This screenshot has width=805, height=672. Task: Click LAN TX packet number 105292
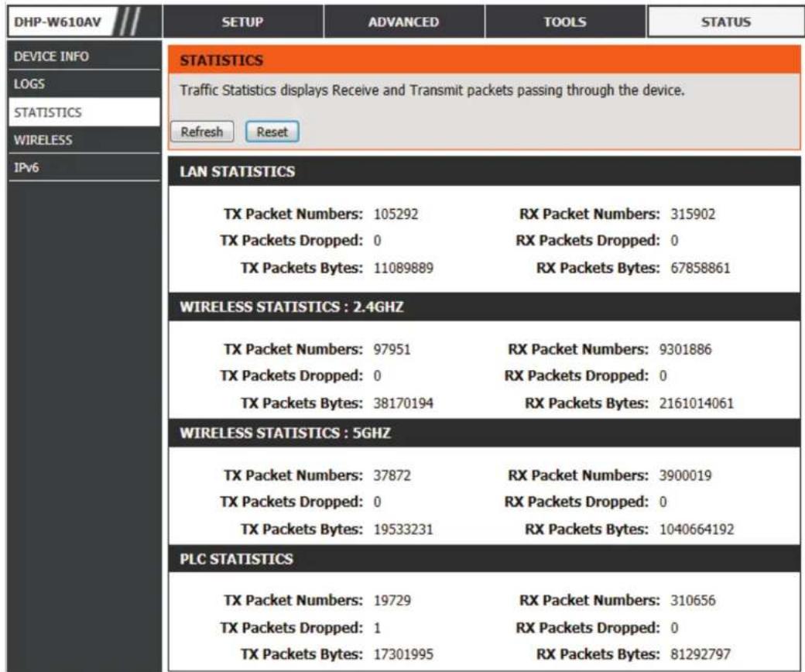tap(396, 214)
